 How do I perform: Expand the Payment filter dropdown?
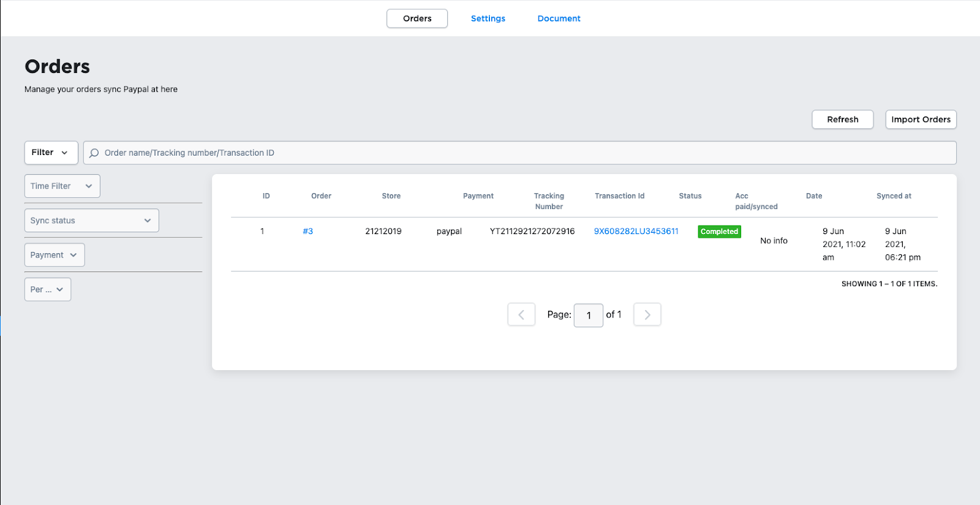(55, 255)
